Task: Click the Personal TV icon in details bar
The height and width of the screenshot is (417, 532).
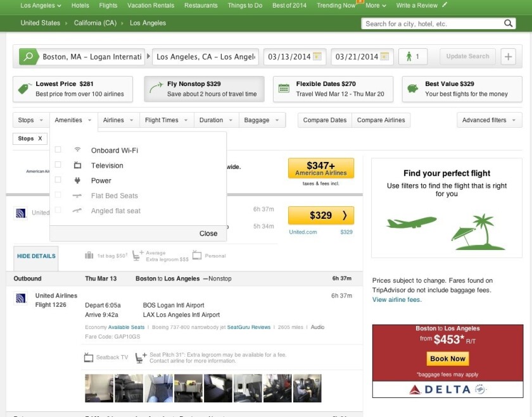Action: [197, 255]
